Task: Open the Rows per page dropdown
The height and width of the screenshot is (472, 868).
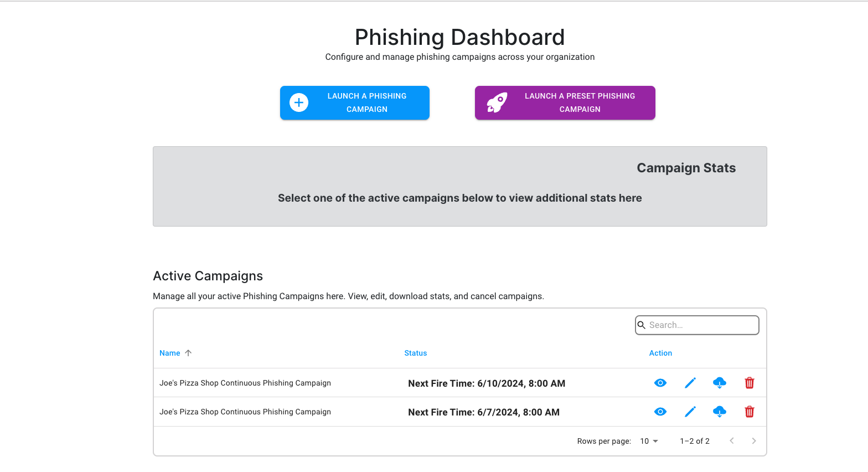Action: (649, 441)
